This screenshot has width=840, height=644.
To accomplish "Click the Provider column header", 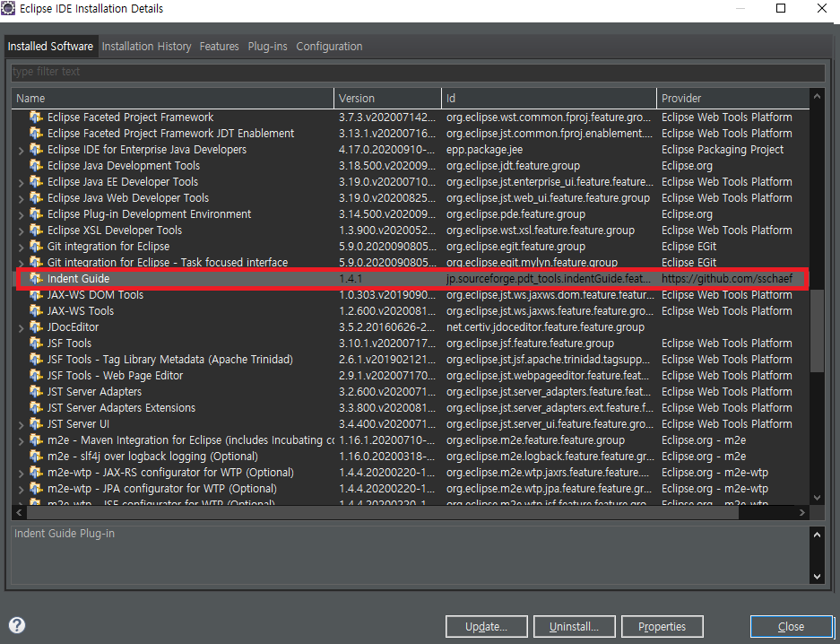I will point(733,98).
